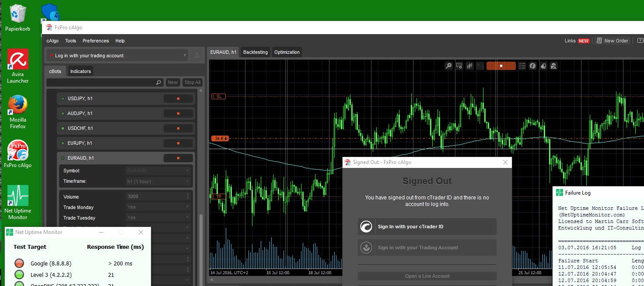Open the Net Uptime Monitor desktop icon
The width and height of the screenshot is (644, 286).
pyautogui.click(x=18, y=202)
